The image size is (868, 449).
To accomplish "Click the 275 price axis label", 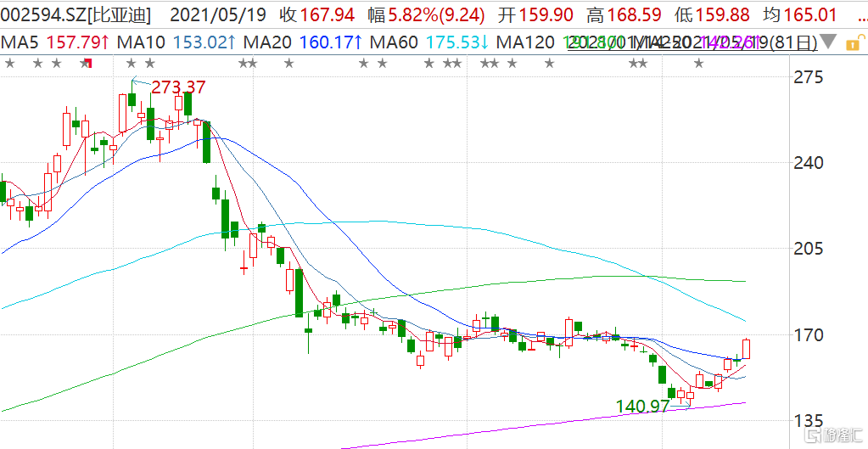I will pyautogui.click(x=809, y=76).
